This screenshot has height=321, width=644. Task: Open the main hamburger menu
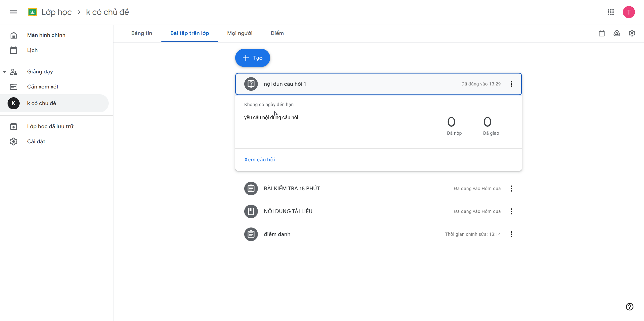(x=14, y=12)
